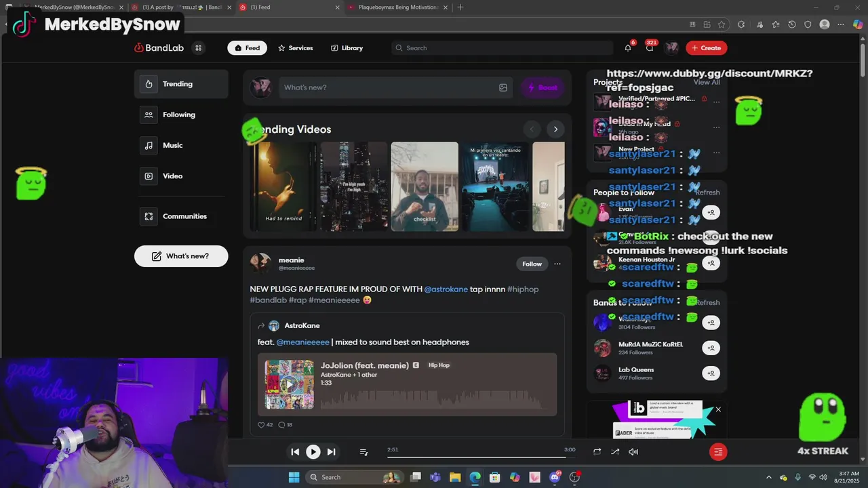Open Windows Start menu

(294, 477)
